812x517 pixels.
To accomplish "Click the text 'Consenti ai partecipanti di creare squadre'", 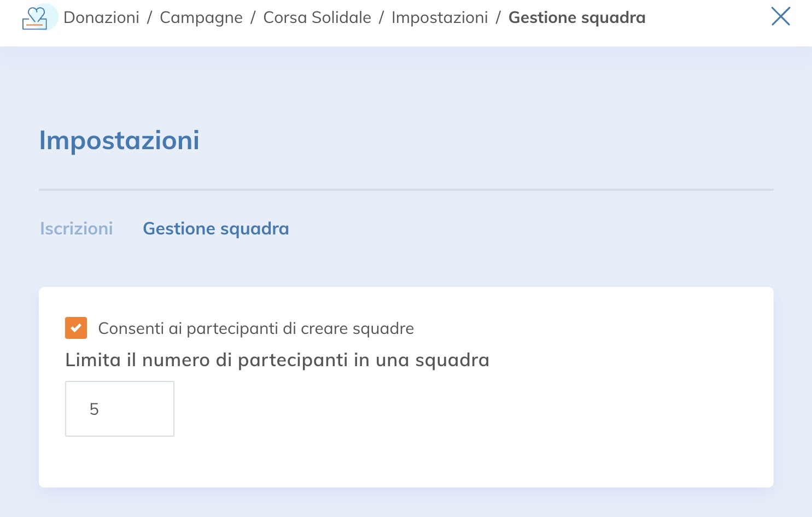I will [x=256, y=328].
